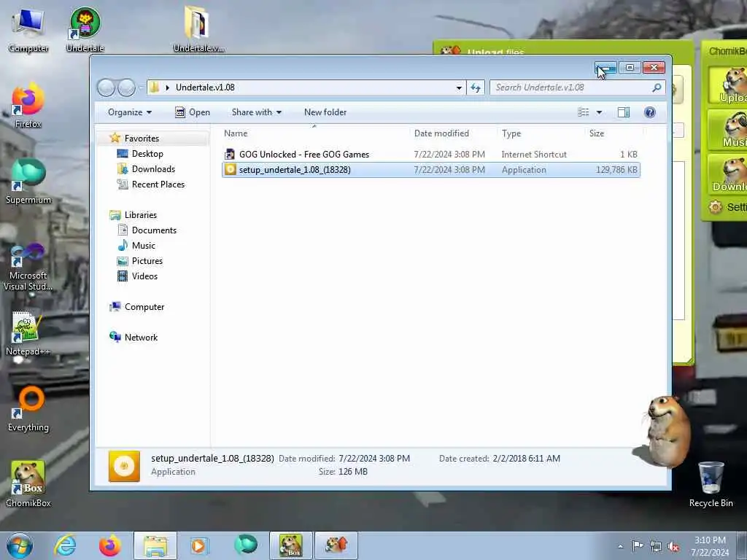747x560 pixels.
Task: Open Firefox from the taskbar
Action: 110,545
